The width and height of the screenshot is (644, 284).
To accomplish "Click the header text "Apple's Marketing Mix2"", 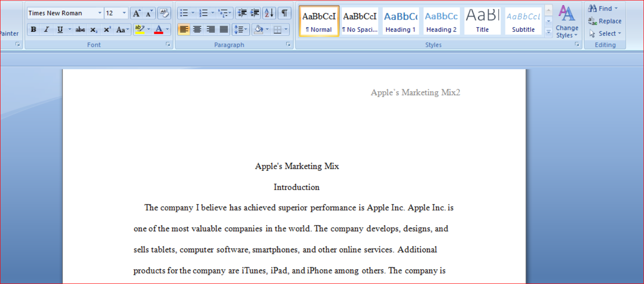I will [415, 93].
